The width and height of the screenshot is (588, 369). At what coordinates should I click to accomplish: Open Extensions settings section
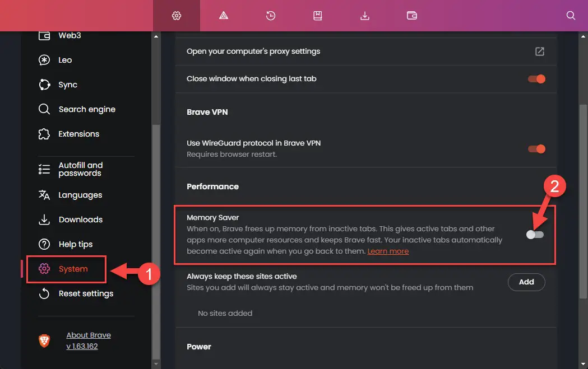coord(78,134)
